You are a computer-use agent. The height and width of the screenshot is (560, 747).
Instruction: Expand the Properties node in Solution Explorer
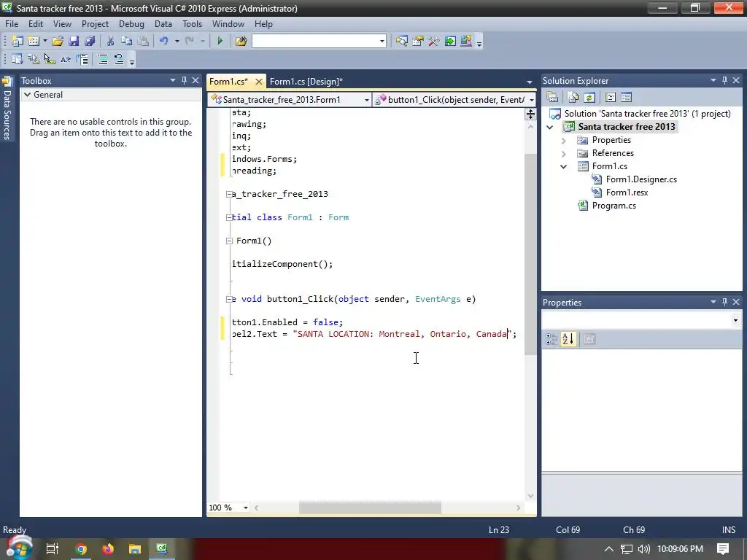[564, 141]
